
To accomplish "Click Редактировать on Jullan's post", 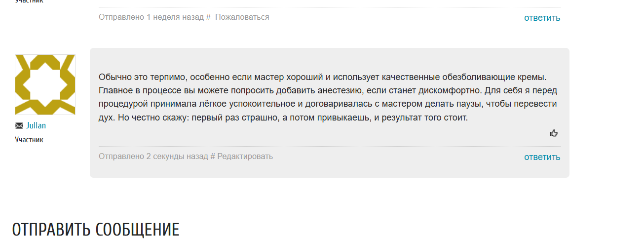I will pyautogui.click(x=245, y=157).
